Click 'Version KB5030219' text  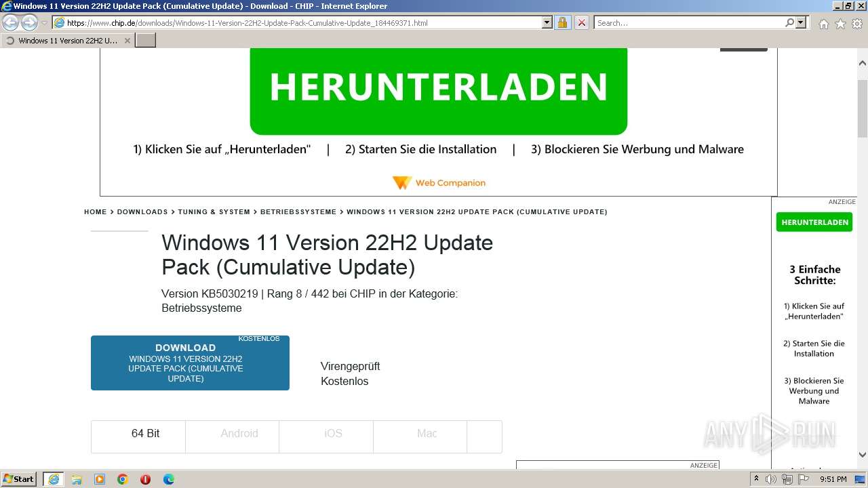[210, 294]
